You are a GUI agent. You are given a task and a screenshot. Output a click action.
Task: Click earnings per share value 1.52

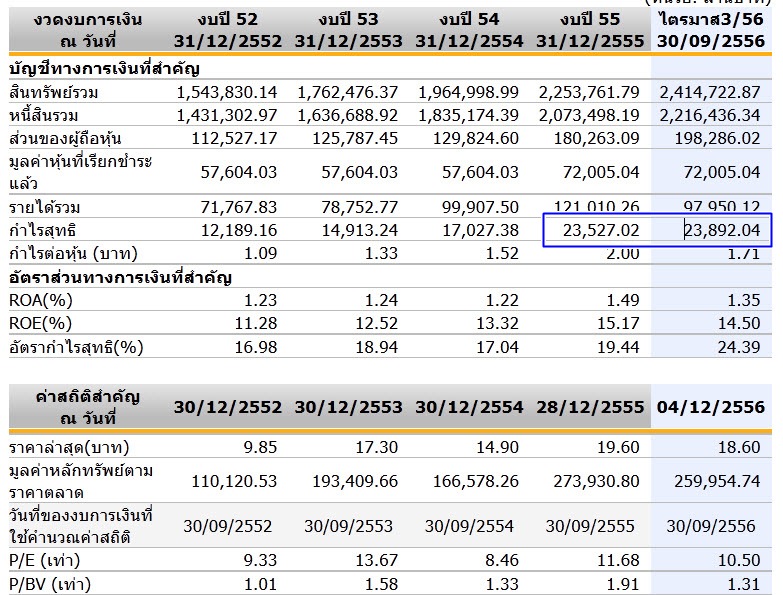[502, 253]
